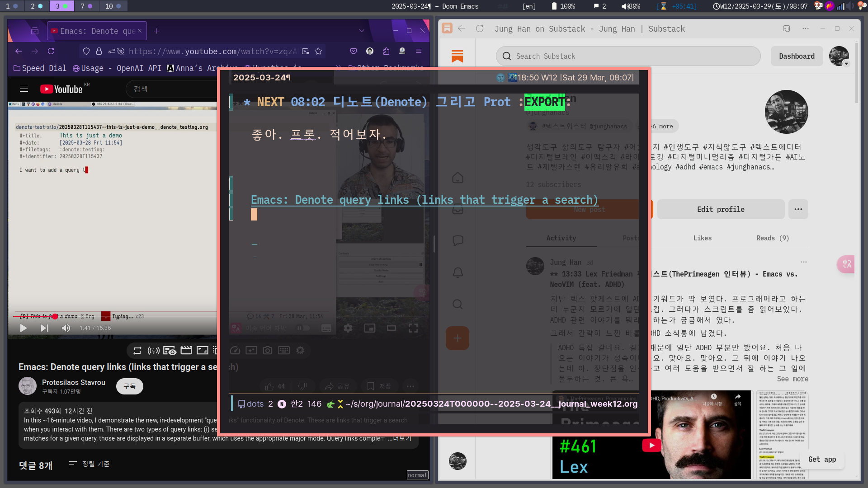Screen dimensions: 868x488
Task: Open the Substack Dashboard
Action: (797, 56)
